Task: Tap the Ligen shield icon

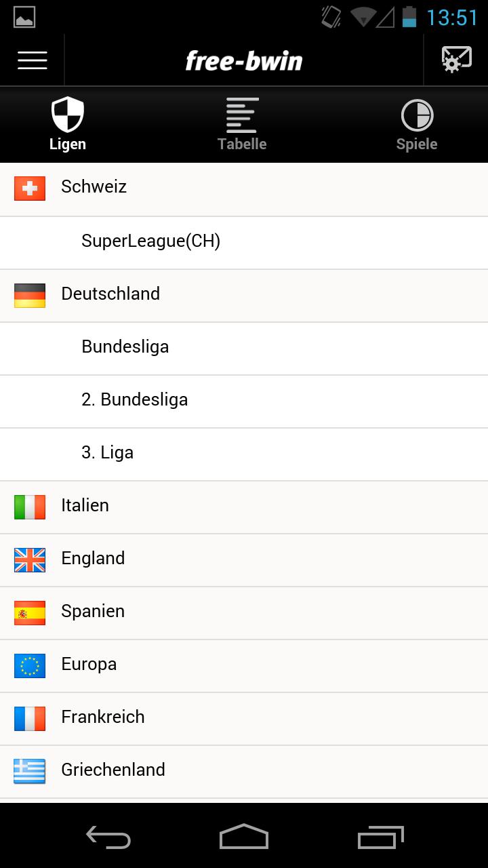Action: point(68,115)
